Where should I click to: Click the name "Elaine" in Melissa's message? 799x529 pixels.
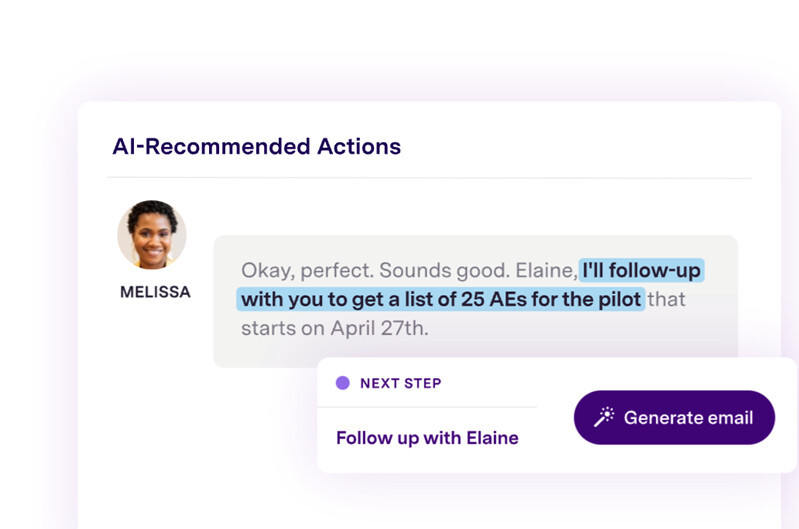tap(546, 271)
